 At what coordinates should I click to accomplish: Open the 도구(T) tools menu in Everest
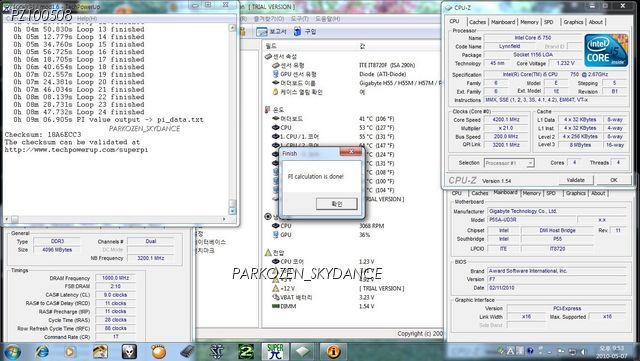[x=300, y=19]
